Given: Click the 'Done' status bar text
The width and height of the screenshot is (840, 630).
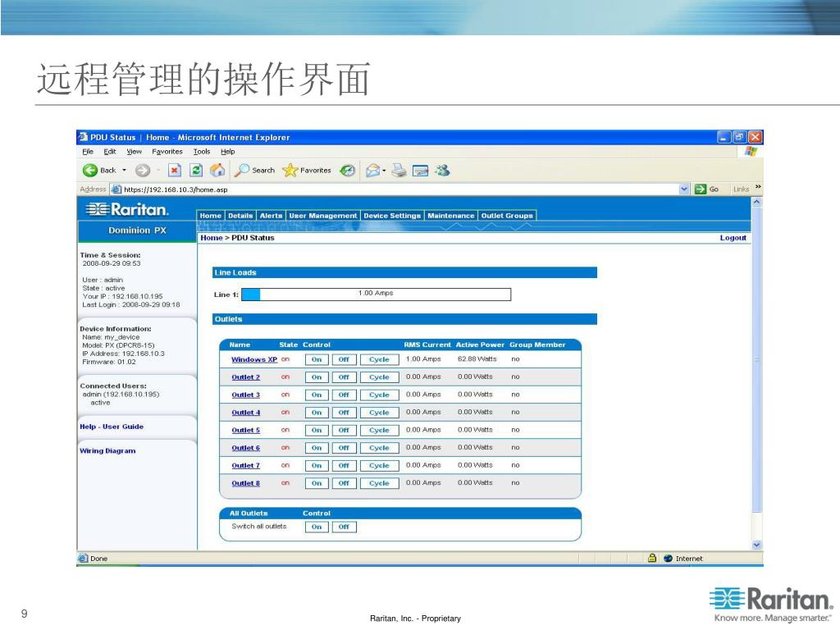Looking at the screenshot, I should pyautogui.click(x=99, y=558).
